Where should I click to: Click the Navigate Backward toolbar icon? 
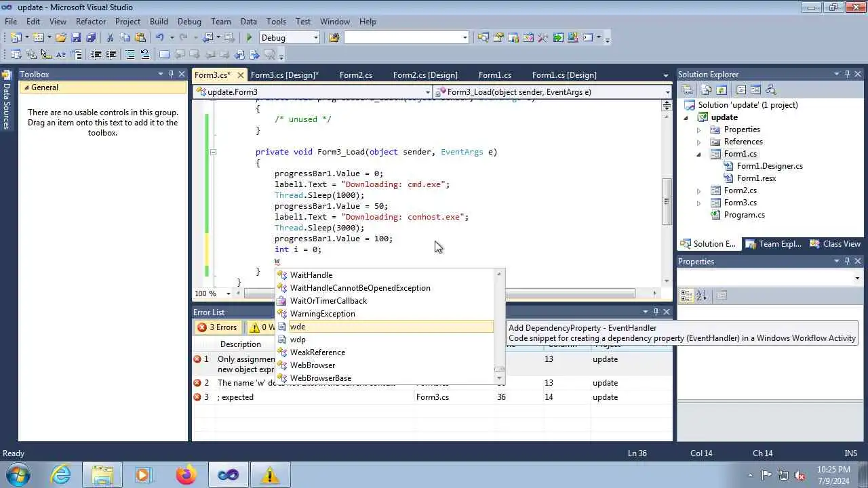click(x=208, y=38)
